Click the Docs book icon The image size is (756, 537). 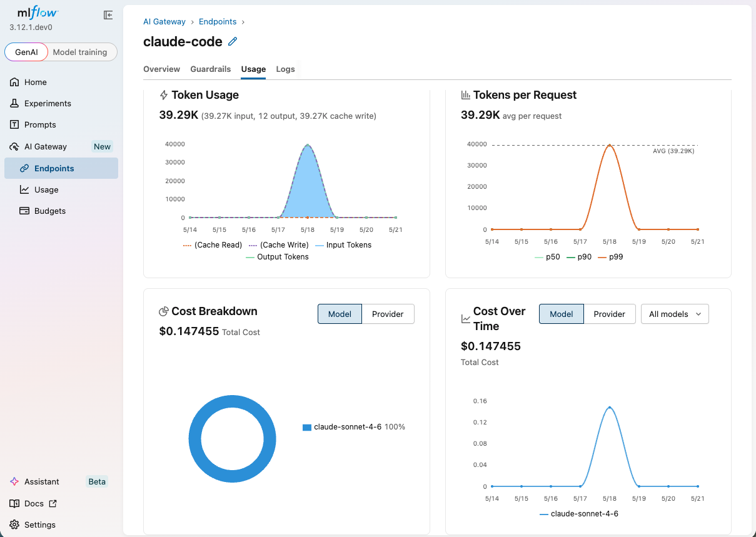click(14, 503)
